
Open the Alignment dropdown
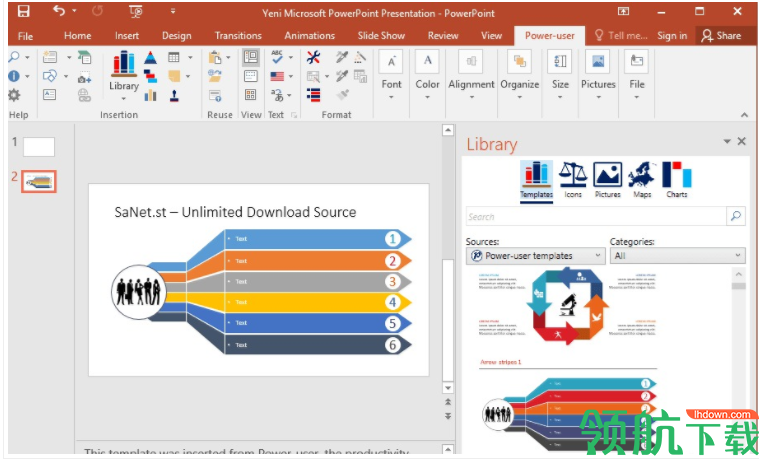click(x=471, y=75)
